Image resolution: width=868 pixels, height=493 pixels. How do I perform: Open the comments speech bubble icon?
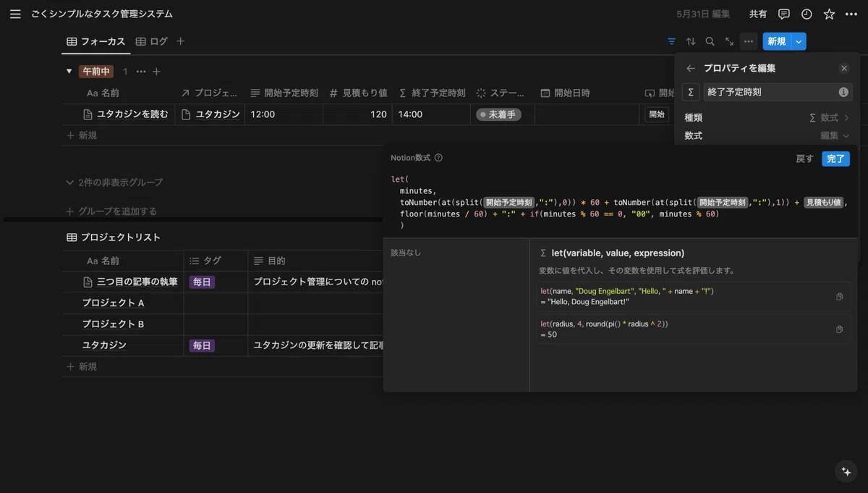(x=784, y=14)
